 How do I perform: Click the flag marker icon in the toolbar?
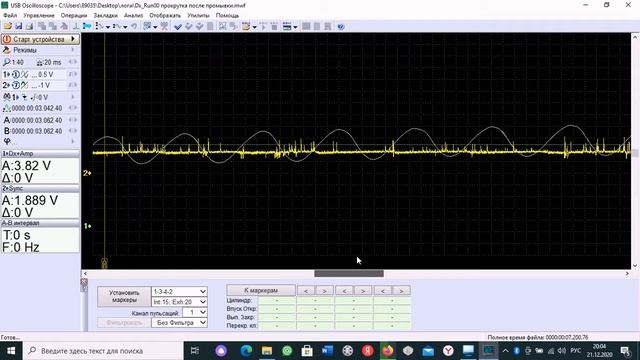click(x=87, y=27)
